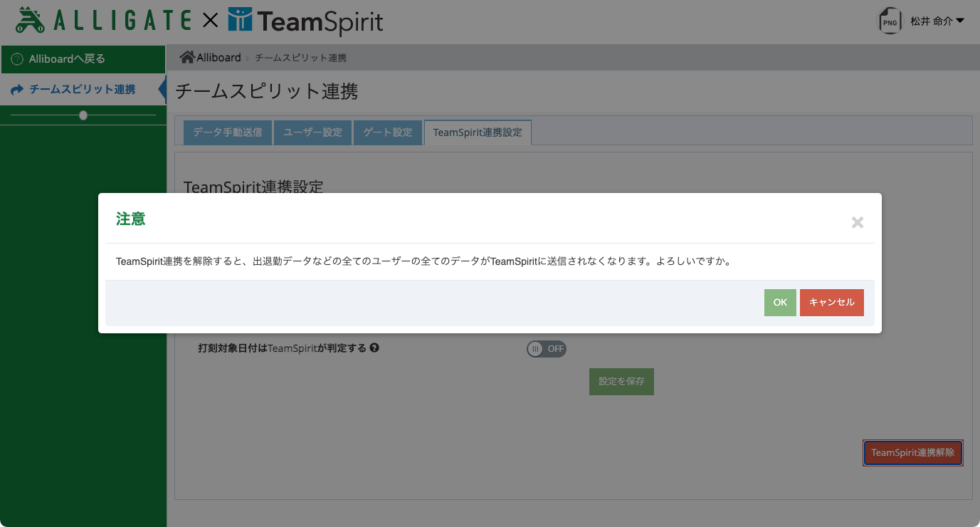This screenshot has width=980, height=527.
Task: Open the Alliboard breadcrumb link
Action: point(218,58)
